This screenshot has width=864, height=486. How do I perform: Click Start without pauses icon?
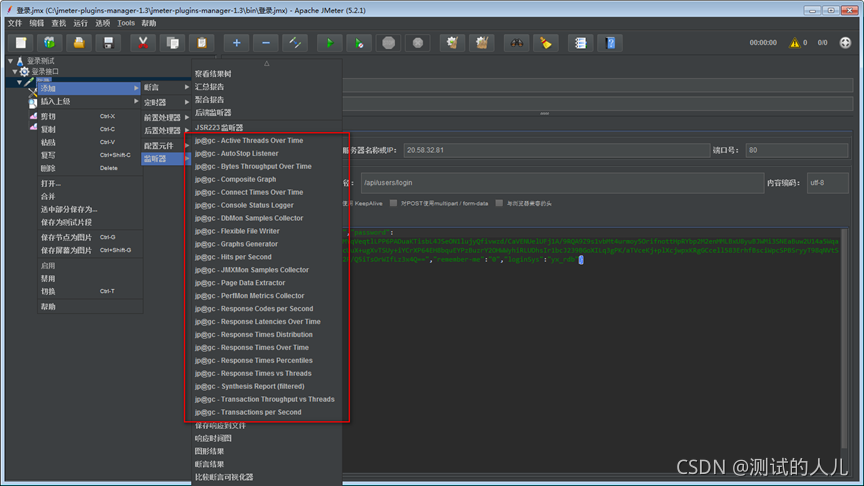(x=359, y=43)
